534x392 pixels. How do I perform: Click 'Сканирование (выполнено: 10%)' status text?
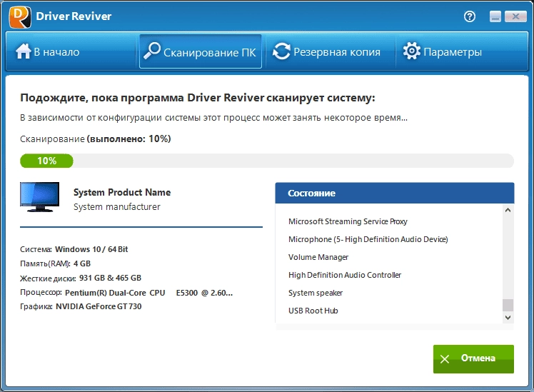pyautogui.click(x=96, y=139)
